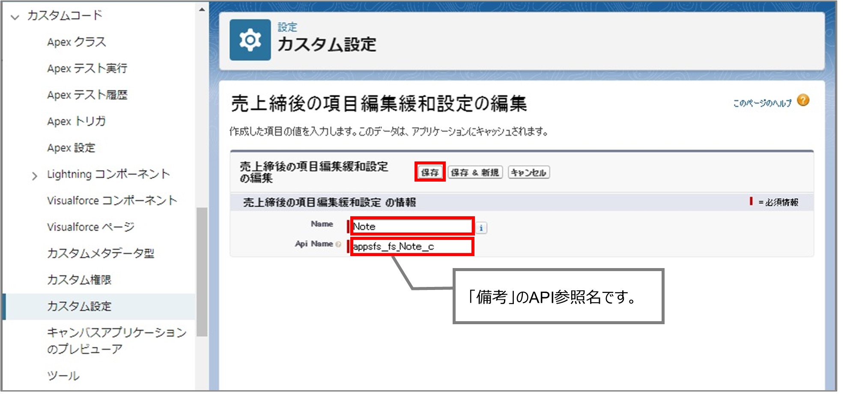Image resolution: width=868 pixels, height=394 pixels.
Task: Select Visualforce ページ menu item
Action: [91, 227]
